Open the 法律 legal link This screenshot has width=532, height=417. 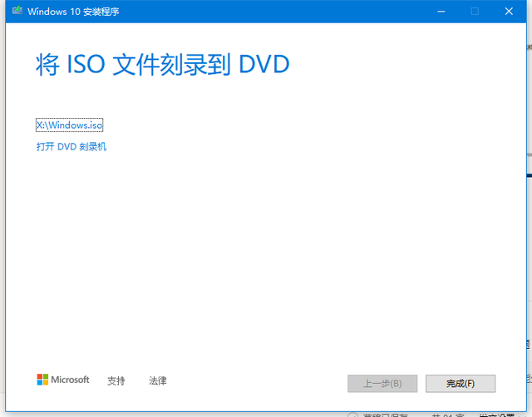click(157, 380)
